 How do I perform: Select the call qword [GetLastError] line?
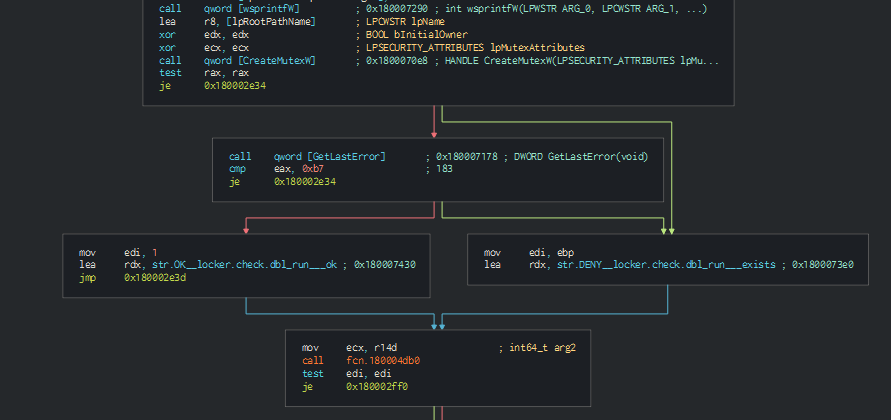(x=307, y=156)
